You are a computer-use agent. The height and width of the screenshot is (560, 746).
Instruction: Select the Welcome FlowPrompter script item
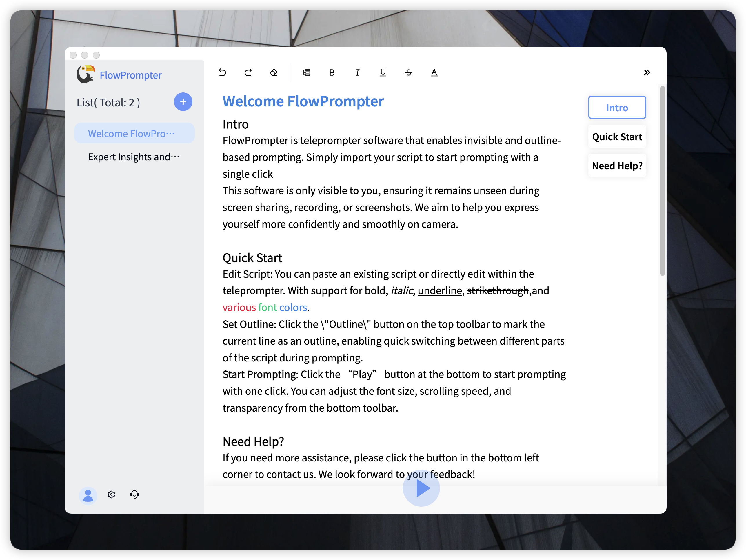coord(134,134)
